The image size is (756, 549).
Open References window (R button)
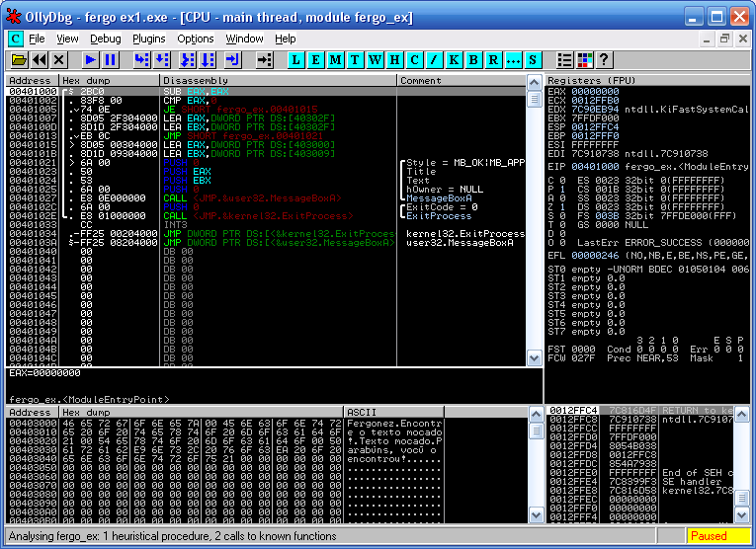[493, 60]
